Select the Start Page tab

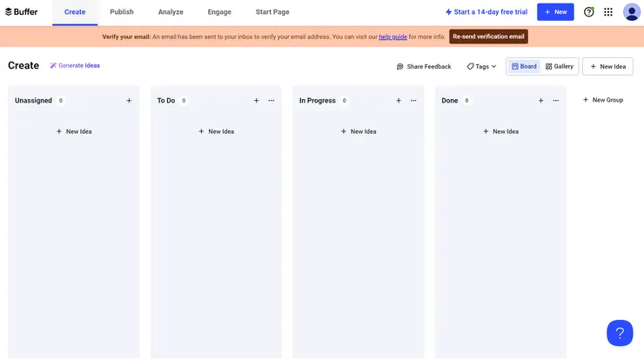pos(272,12)
